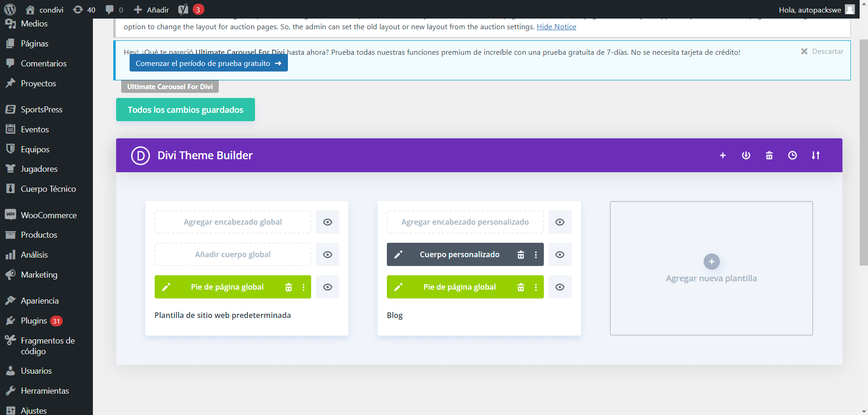
Task: Click the Hide Notice link
Action: (556, 27)
